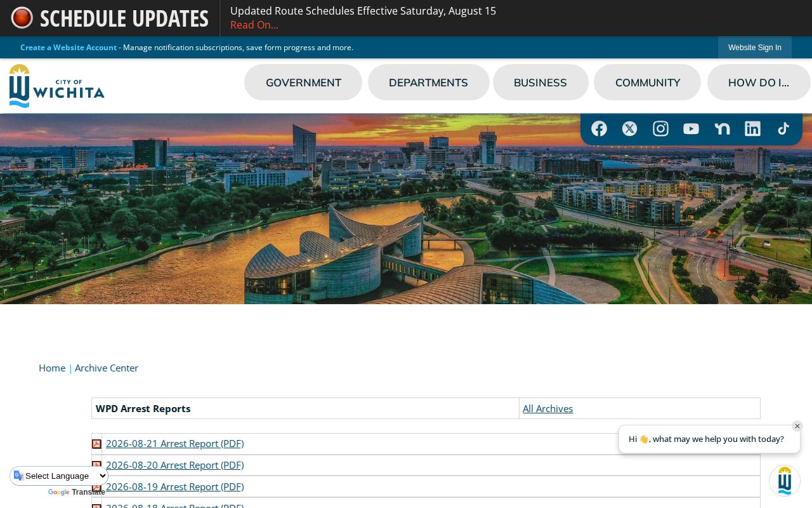Visit the Instagram profile icon

[660, 129]
